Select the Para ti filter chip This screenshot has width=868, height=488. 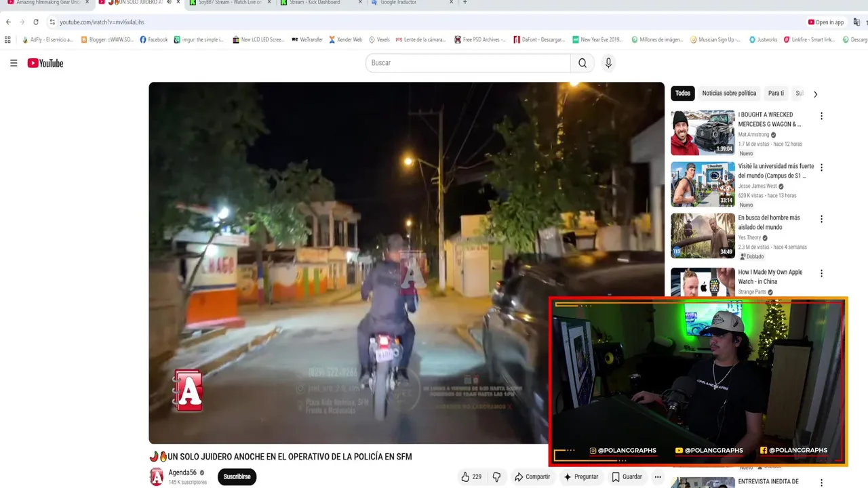(776, 94)
